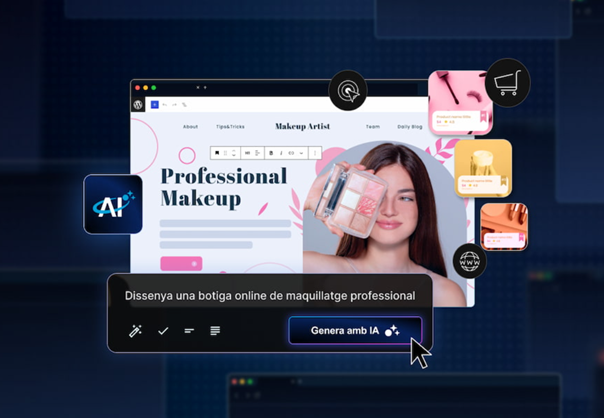This screenshot has height=418, width=604.
Task: Click the magic wand icon
Action: pyautogui.click(x=136, y=331)
